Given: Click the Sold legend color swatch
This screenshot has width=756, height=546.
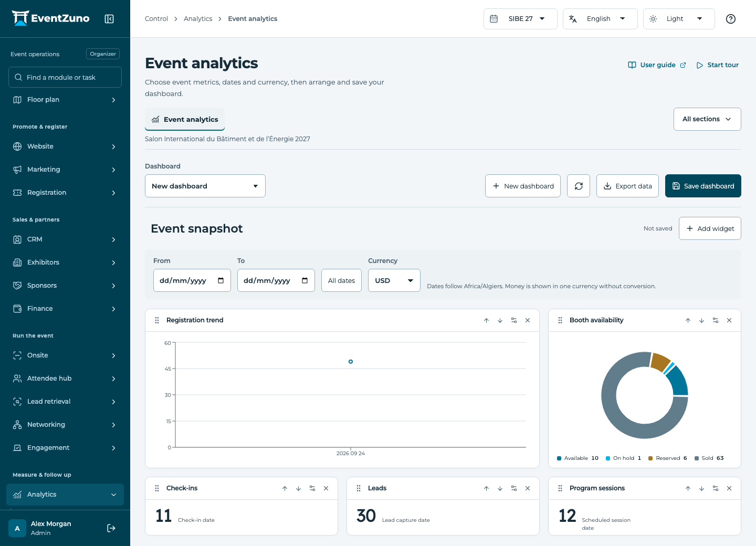Looking at the screenshot, I should (x=697, y=458).
